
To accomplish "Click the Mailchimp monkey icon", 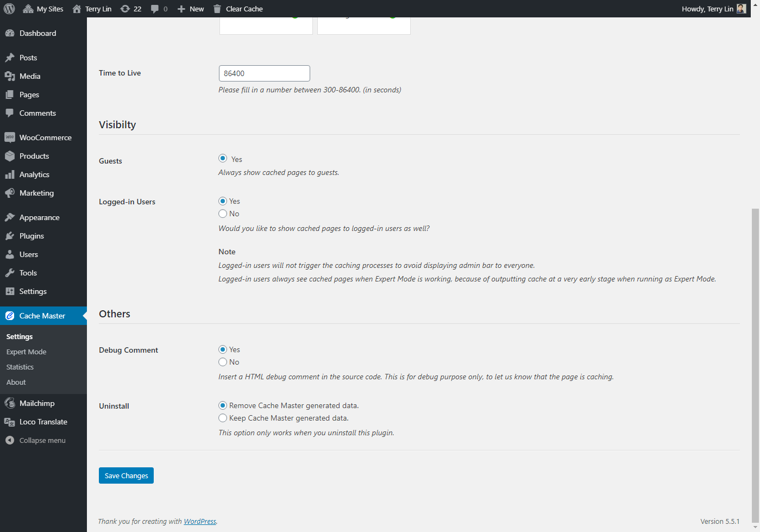I will [x=10, y=403].
